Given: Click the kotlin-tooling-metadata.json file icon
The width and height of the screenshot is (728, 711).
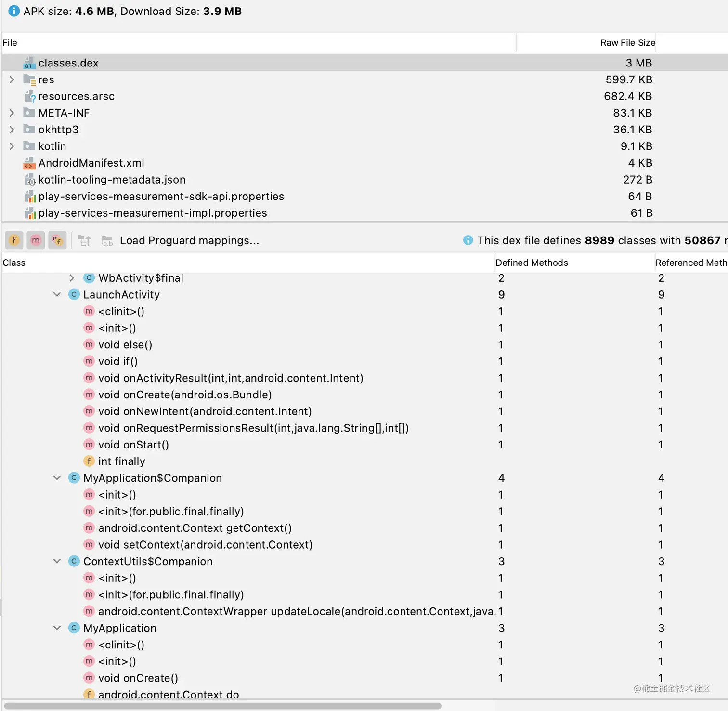Looking at the screenshot, I should coord(29,180).
